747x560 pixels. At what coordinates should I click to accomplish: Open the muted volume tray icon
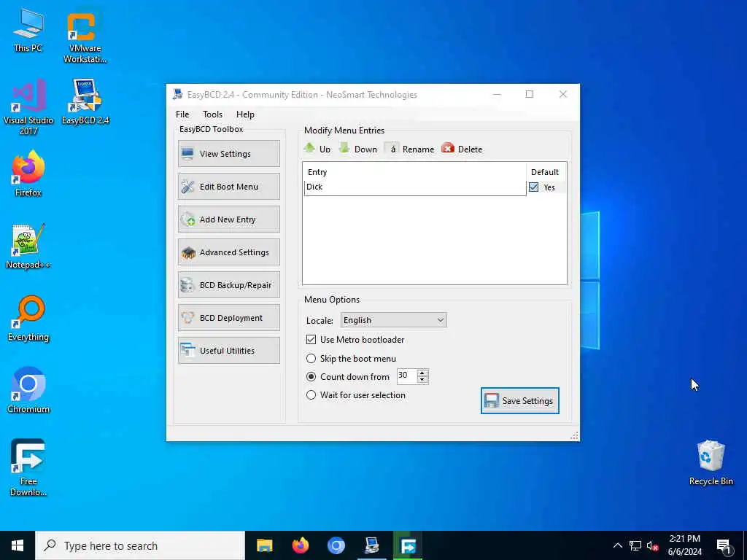pyautogui.click(x=652, y=545)
